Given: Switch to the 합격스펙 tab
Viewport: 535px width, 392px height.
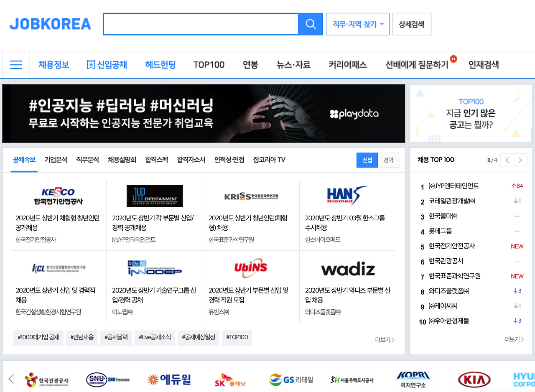Looking at the screenshot, I should (157, 160).
